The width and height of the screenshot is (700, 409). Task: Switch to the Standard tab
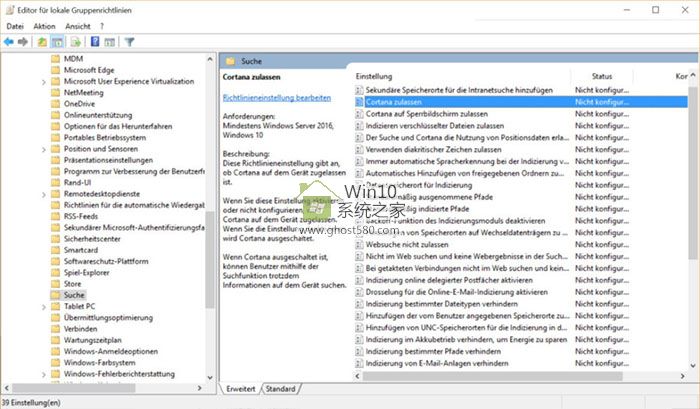point(280,389)
